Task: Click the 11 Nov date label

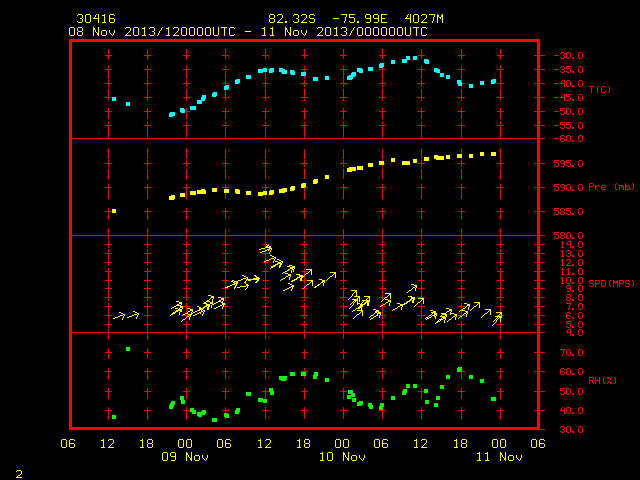Action: (x=499, y=457)
